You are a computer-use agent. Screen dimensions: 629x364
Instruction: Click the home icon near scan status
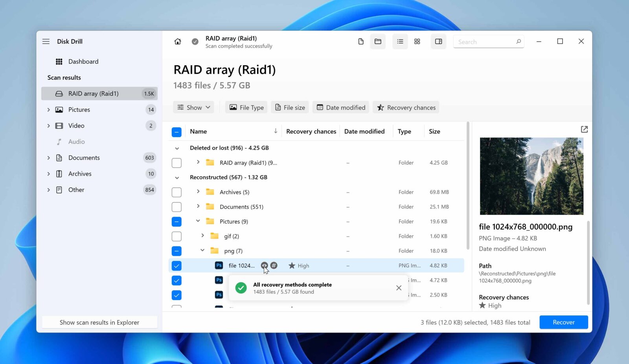point(177,41)
